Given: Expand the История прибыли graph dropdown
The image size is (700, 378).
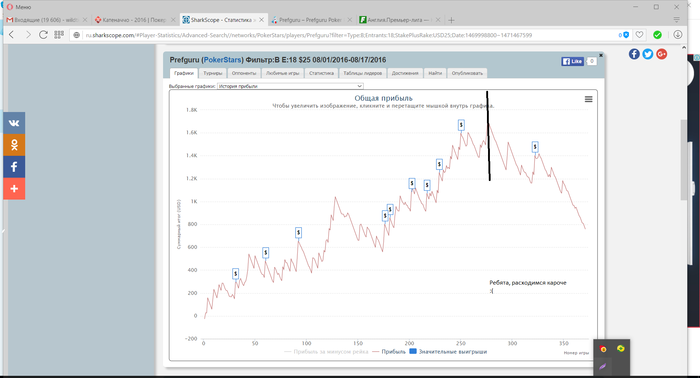Looking at the screenshot, I should (290, 86).
